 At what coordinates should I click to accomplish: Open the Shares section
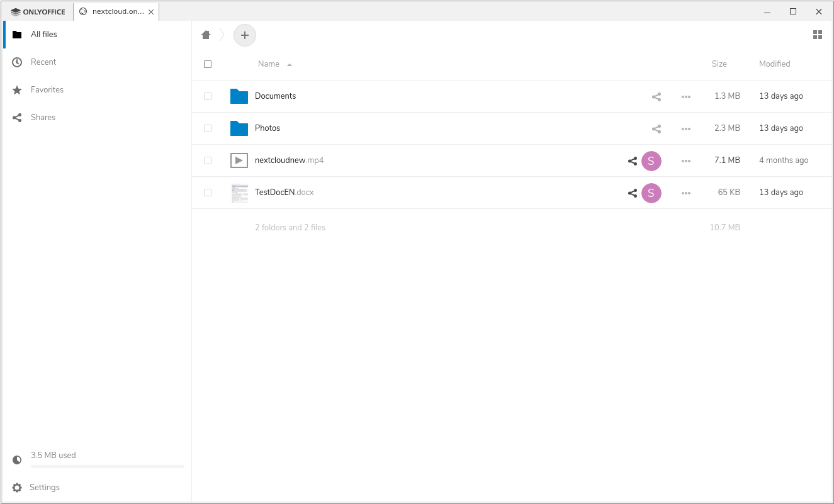(43, 117)
